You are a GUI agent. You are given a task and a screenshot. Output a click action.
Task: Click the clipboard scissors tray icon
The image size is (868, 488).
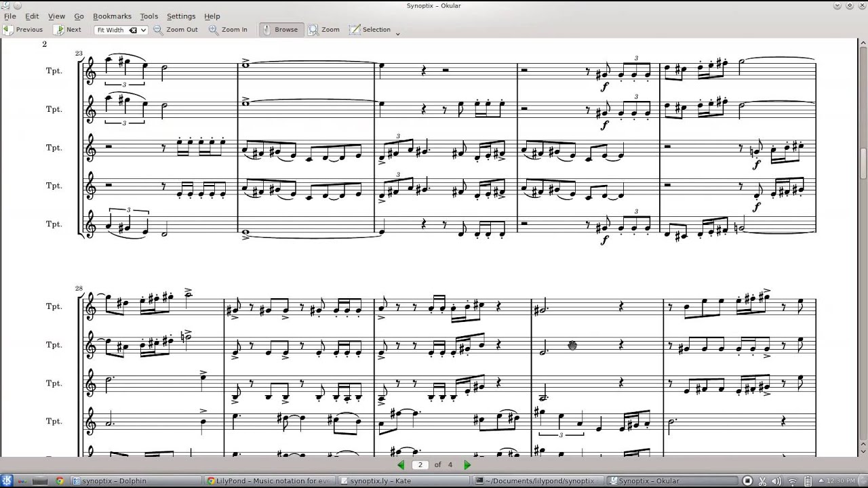762,481
